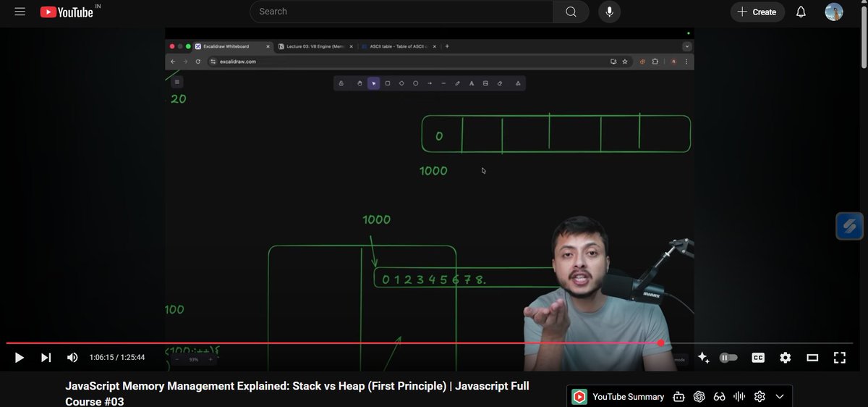868x407 pixels.
Task: Open the tab list dropdown in the video's browser
Action: click(x=686, y=46)
